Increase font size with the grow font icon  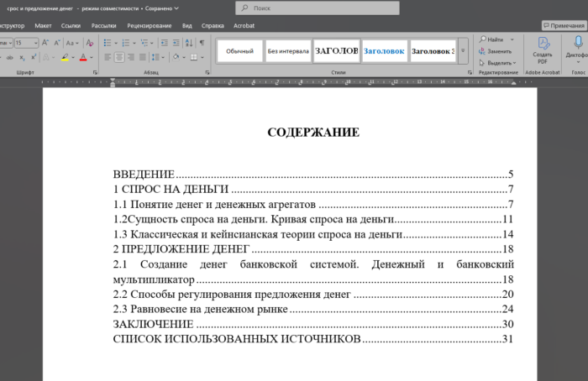tap(45, 43)
